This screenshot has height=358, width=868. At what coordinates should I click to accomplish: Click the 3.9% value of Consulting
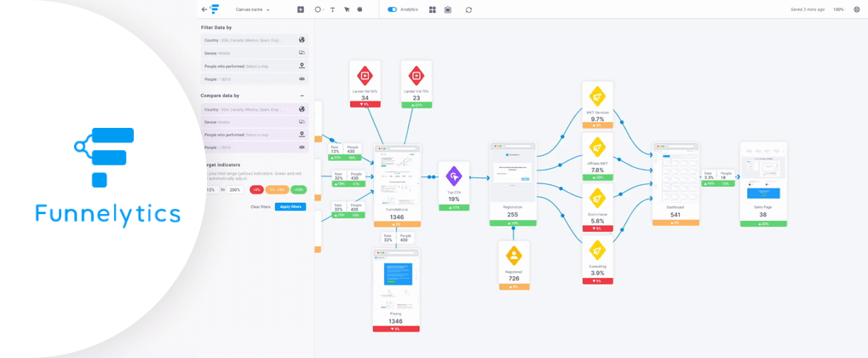[597, 273]
